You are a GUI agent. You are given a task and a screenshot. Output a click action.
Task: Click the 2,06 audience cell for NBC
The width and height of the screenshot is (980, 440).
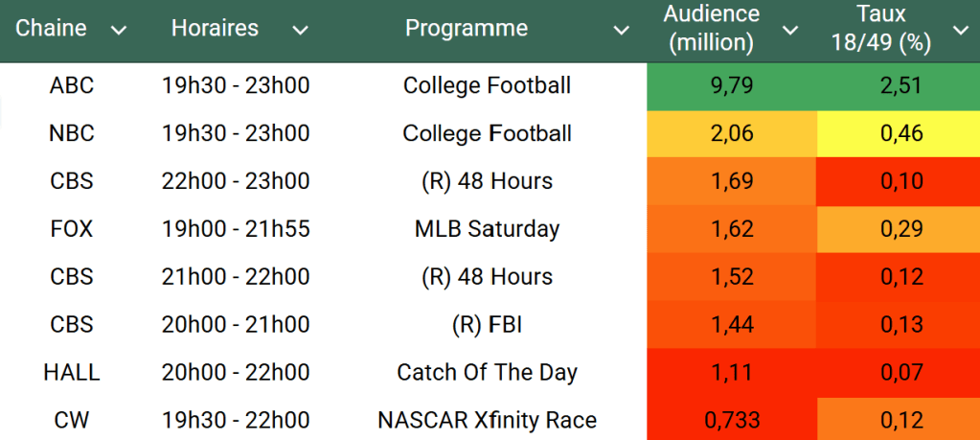732,133
